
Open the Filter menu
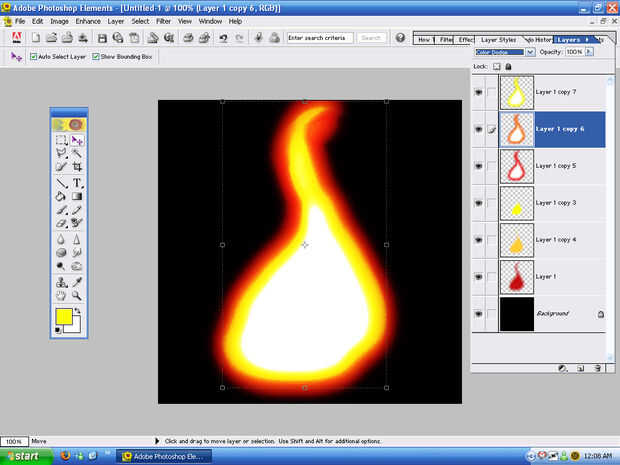(x=163, y=21)
